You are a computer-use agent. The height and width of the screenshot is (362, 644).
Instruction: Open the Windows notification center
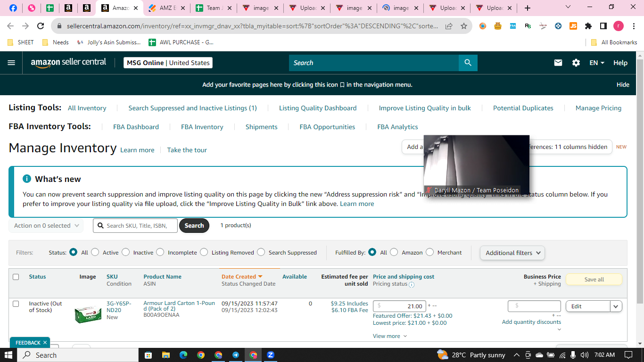click(628, 355)
